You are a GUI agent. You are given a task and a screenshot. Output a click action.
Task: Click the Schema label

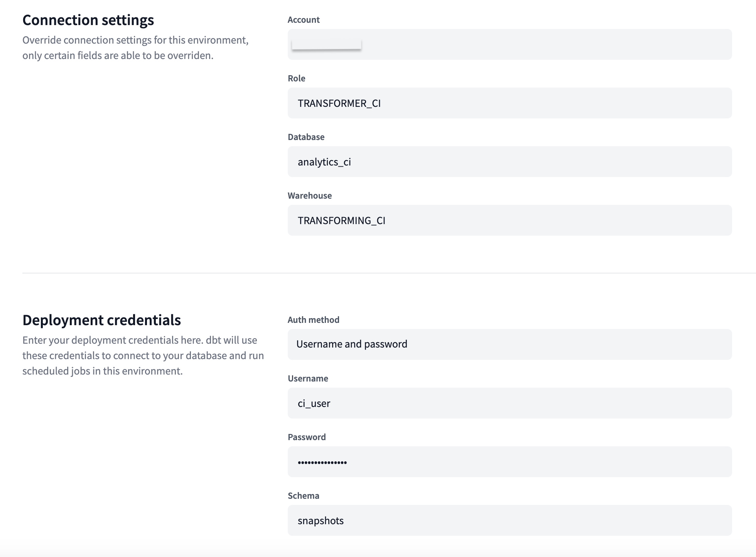pyautogui.click(x=303, y=496)
